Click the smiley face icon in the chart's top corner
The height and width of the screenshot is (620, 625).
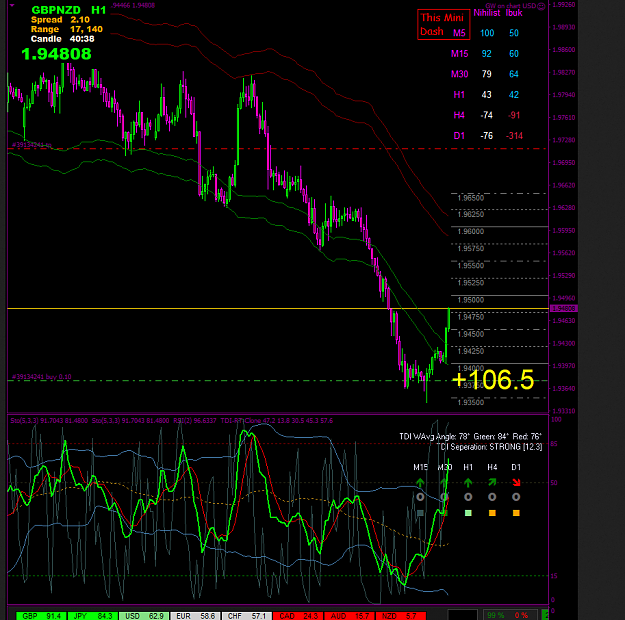[541, 6]
